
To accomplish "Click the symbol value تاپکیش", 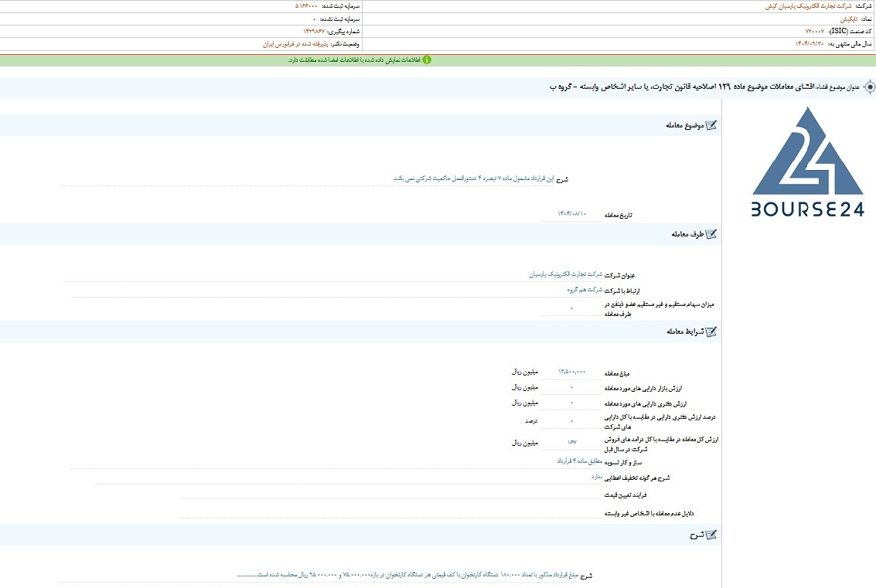I will point(848,19).
